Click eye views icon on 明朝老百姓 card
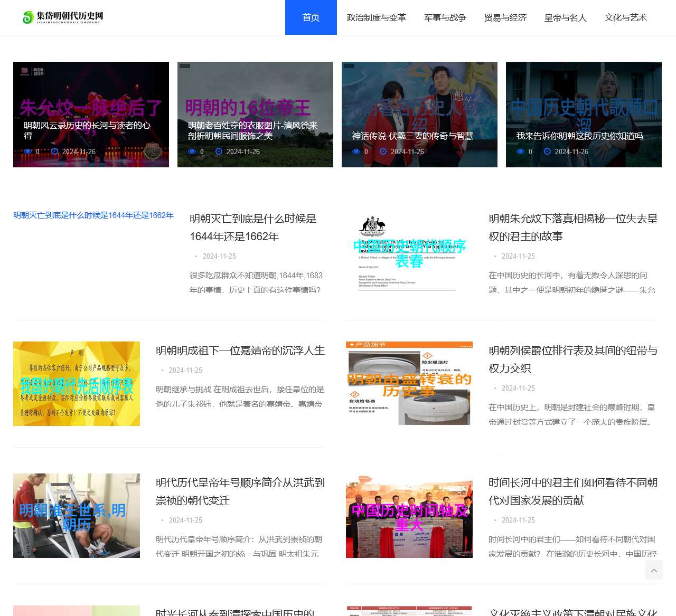The width and height of the screenshot is (676, 616). point(192,151)
